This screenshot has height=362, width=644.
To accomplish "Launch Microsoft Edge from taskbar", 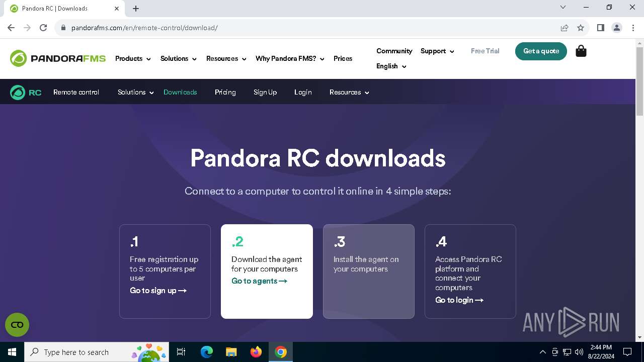I will [207, 352].
